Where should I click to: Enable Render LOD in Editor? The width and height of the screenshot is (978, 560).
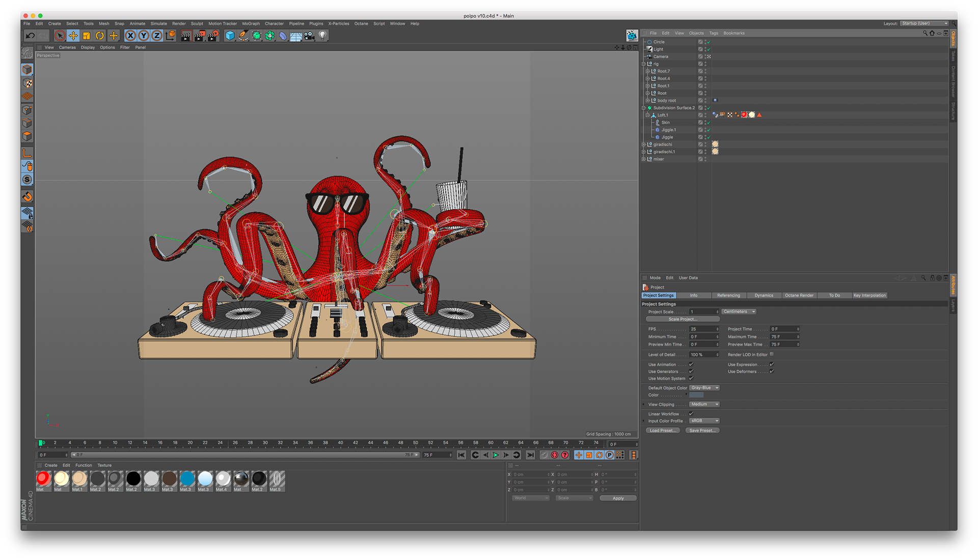tap(772, 354)
